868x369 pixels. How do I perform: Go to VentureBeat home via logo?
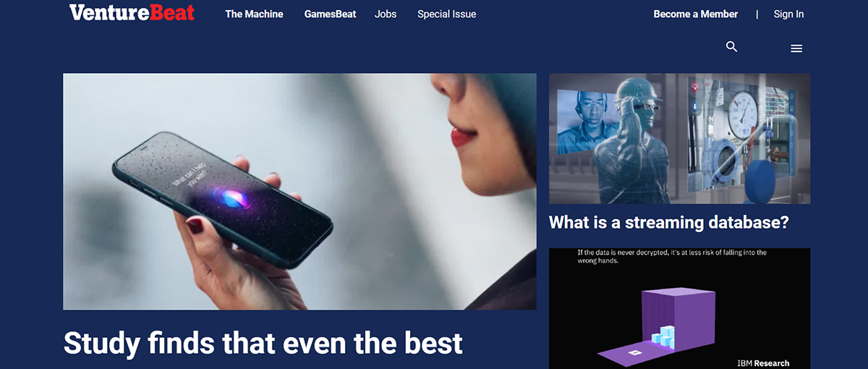(132, 12)
